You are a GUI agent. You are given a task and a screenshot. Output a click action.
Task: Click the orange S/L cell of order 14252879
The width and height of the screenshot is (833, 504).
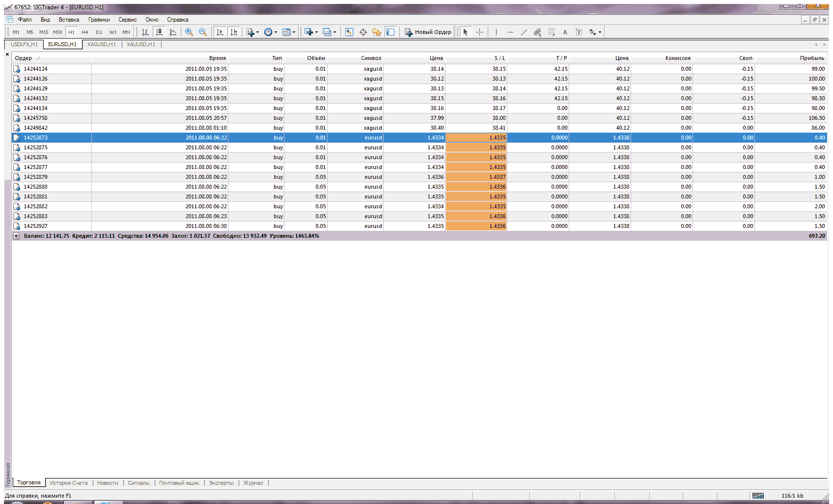(476, 177)
